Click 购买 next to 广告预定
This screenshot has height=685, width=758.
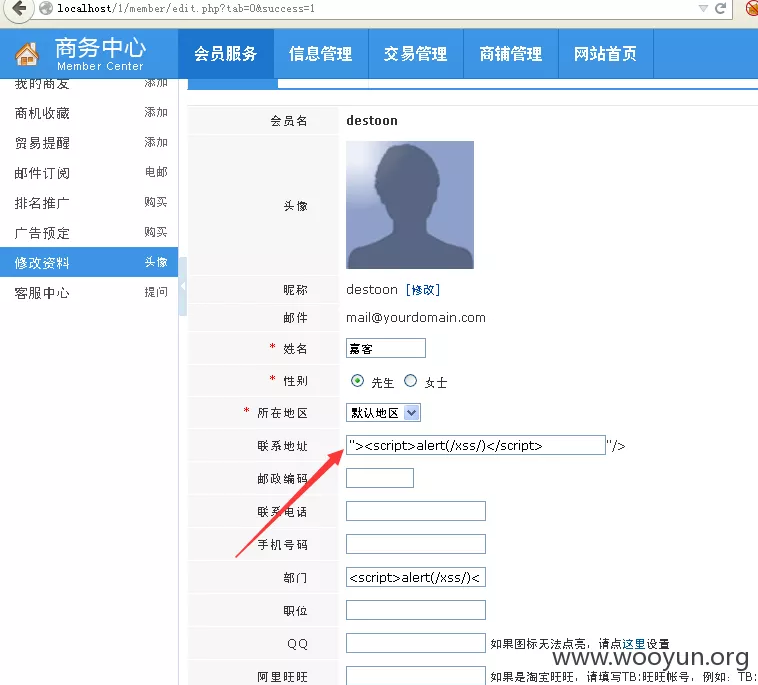click(156, 232)
